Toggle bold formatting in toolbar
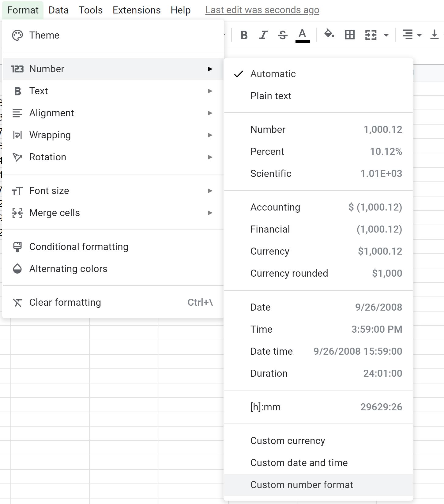 point(244,35)
